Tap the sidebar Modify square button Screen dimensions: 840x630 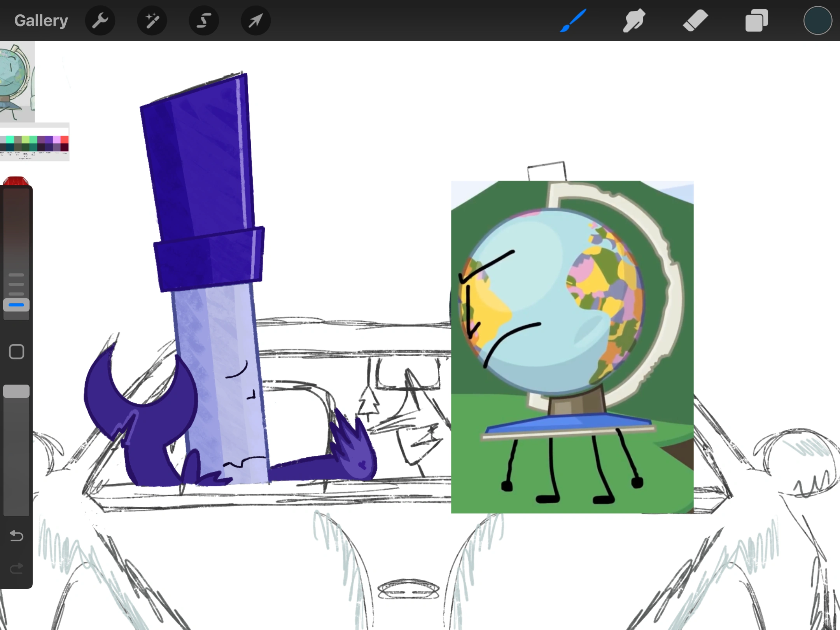click(16, 352)
